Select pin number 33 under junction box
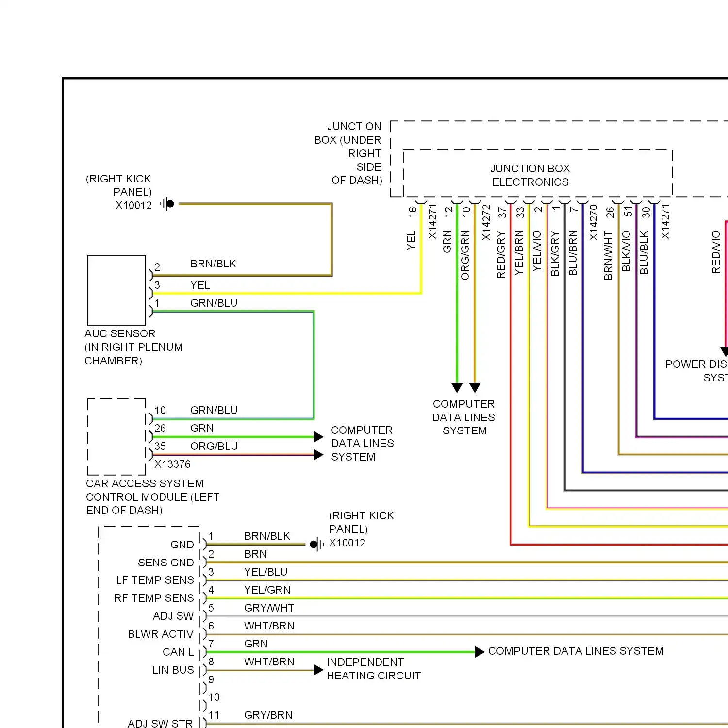728x728 pixels. pyautogui.click(x=521, y=213)
